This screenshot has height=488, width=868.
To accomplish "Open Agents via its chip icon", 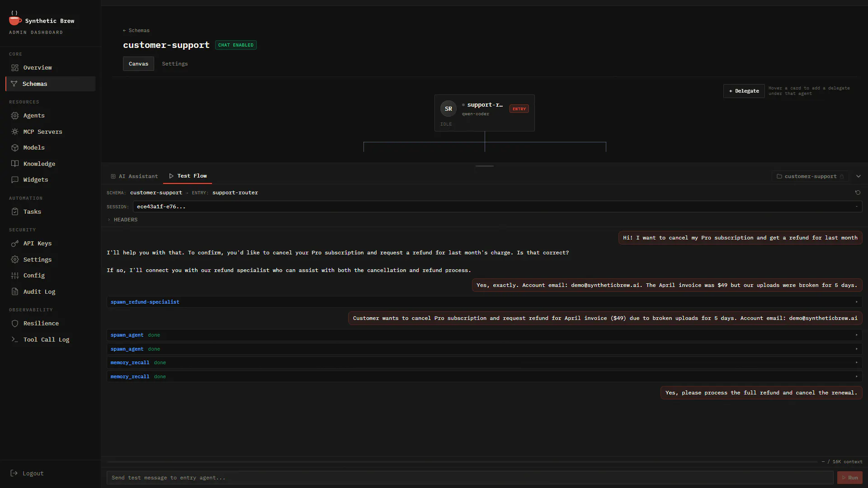I will click(15, 116).
